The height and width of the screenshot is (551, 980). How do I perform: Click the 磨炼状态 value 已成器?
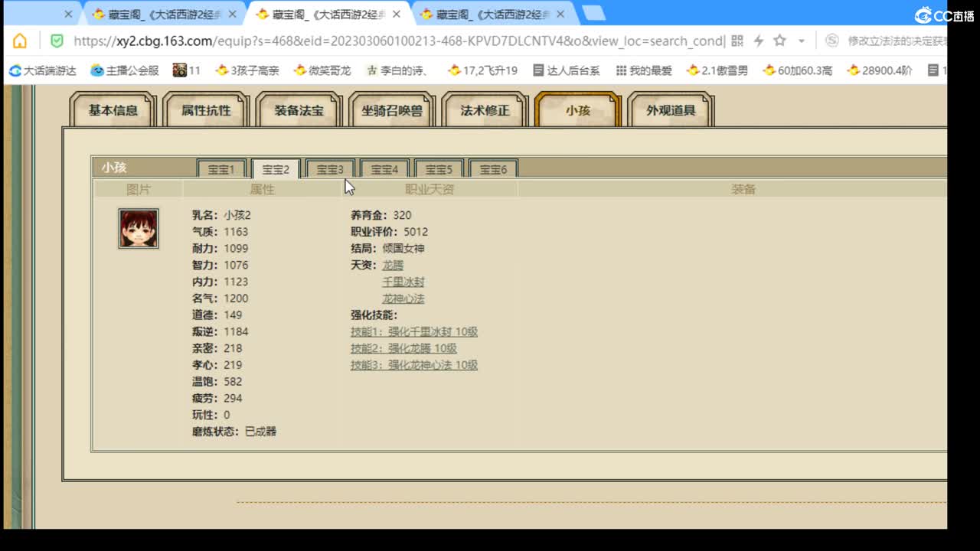coord(260,432)
